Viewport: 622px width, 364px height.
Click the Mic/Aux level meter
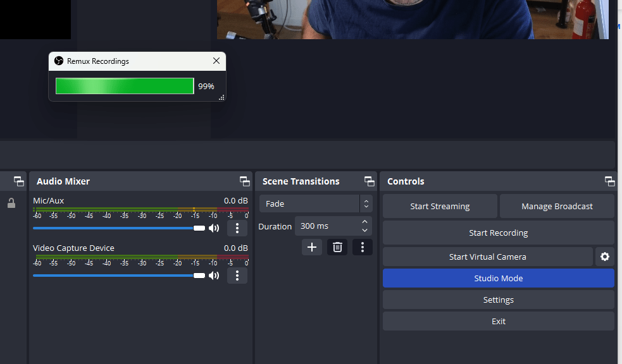click(141, 209)
